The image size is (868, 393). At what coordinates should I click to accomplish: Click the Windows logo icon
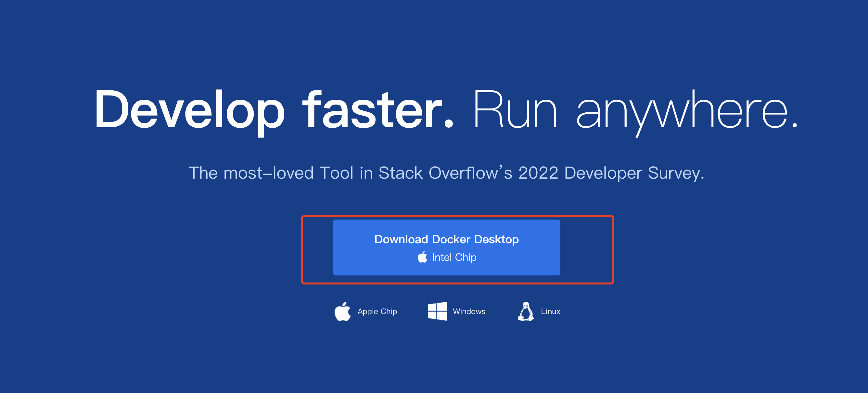pos(437,311)
